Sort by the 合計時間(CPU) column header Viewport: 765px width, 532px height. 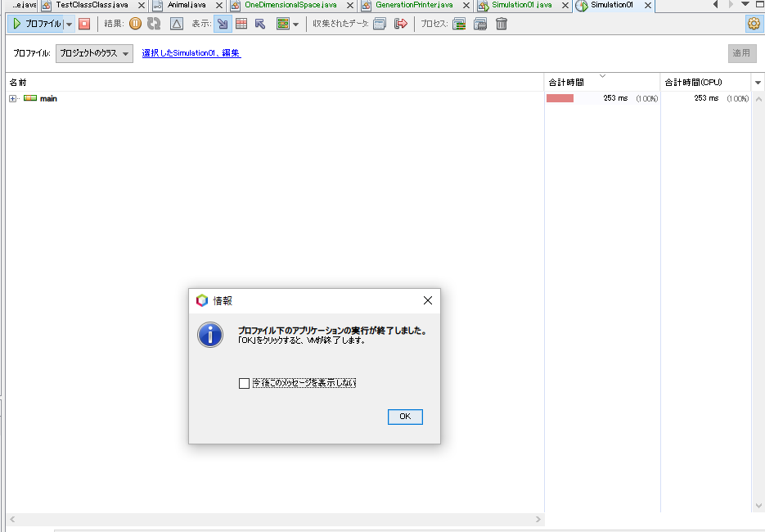tap(705, 82)
